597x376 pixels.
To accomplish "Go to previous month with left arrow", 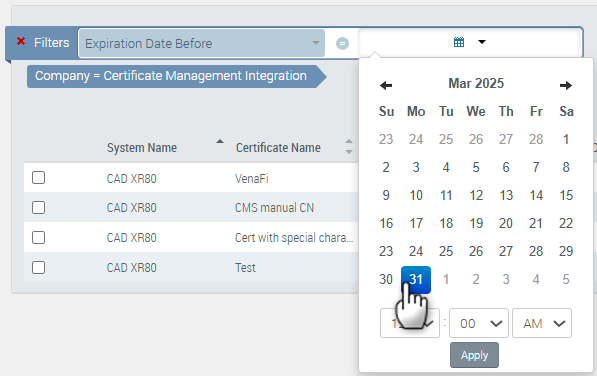I will pos(386,85).
